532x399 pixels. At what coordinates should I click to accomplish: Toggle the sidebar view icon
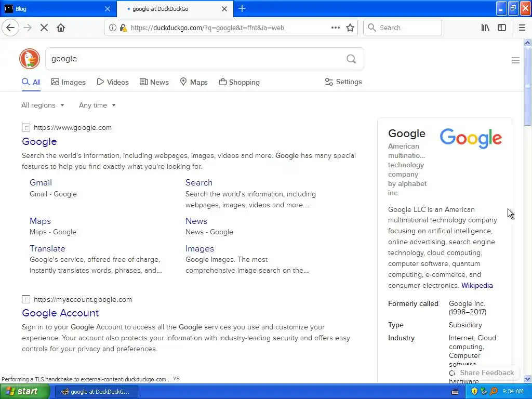pyautogui.click(x=502, y=28)
